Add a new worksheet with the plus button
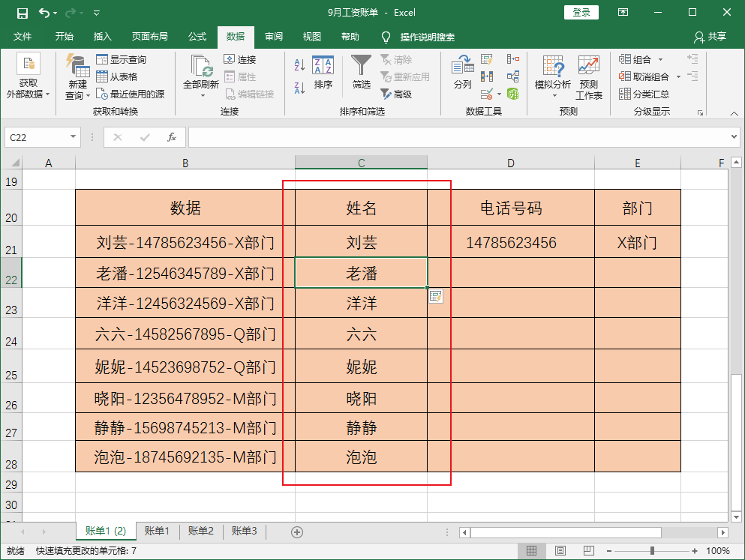 (x=296, y=532)
